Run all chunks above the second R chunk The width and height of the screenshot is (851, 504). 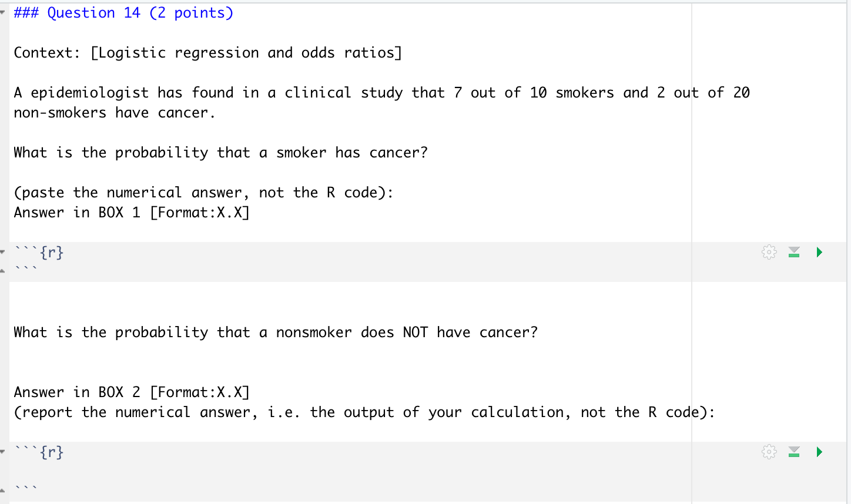click(793, 452)
